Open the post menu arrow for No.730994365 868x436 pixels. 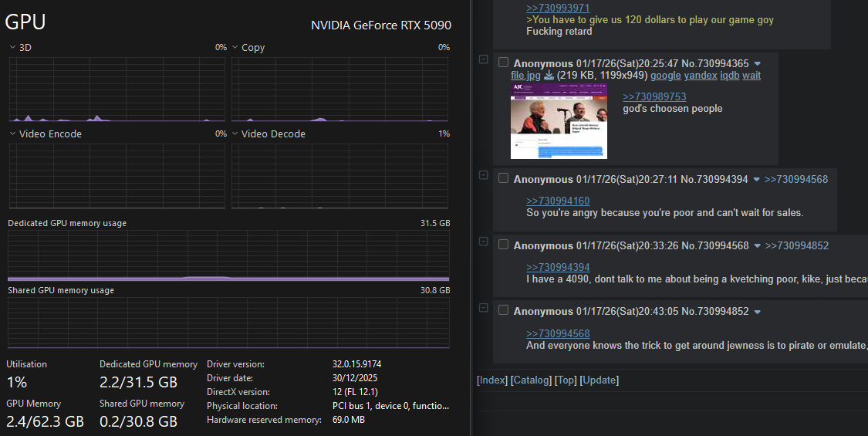coord(758,64)
